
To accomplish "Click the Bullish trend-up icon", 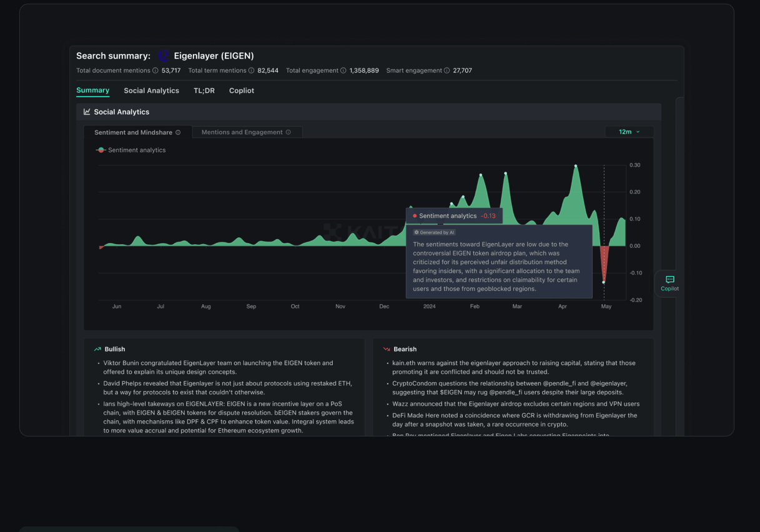I will coord(97,349).
